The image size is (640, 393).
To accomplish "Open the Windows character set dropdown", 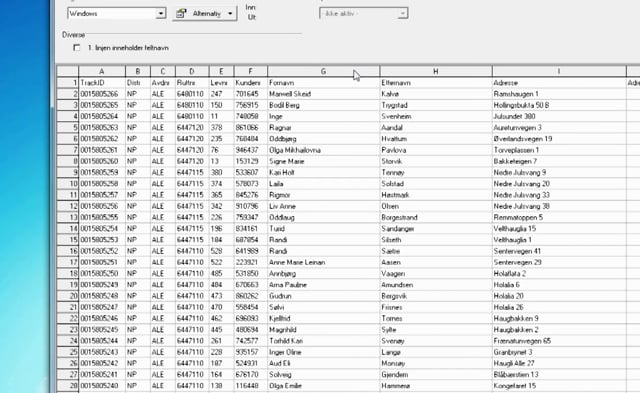I will [116, 13].
